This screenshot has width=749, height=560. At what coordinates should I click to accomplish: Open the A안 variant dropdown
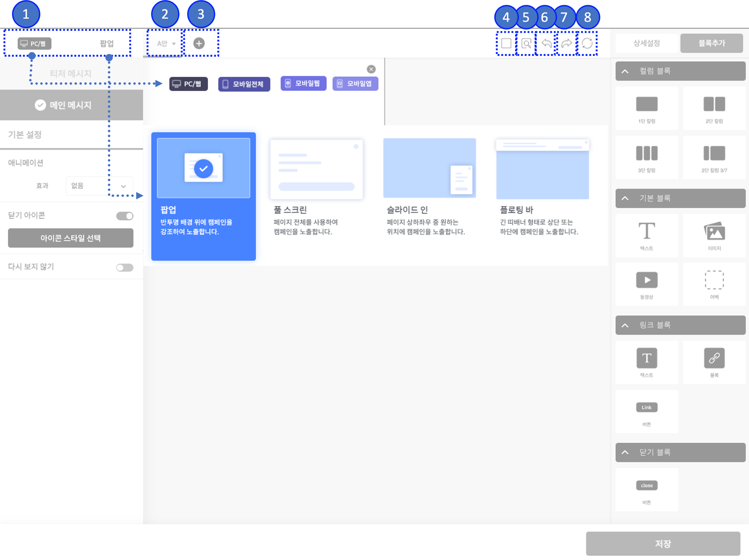coord(165,44)
